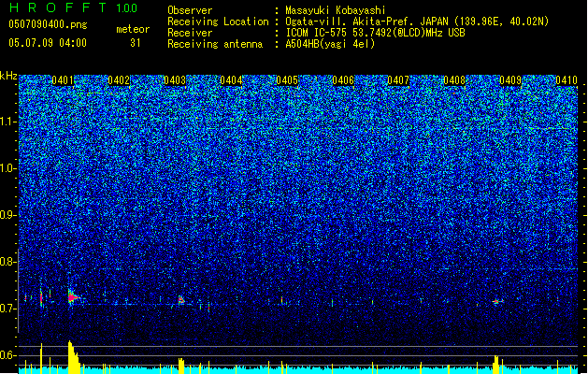Click the 0403 time marker
588x374 pixels.
175,80
